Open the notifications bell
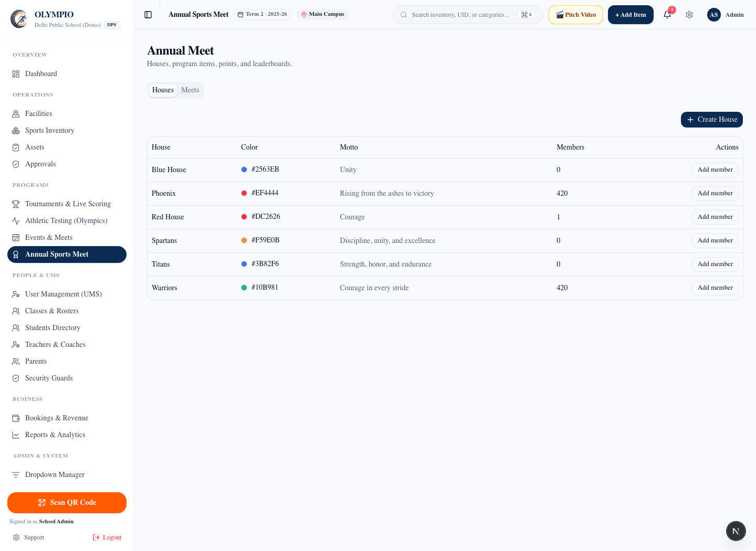The width and height of the screenshot is (756, 551). 667,15
